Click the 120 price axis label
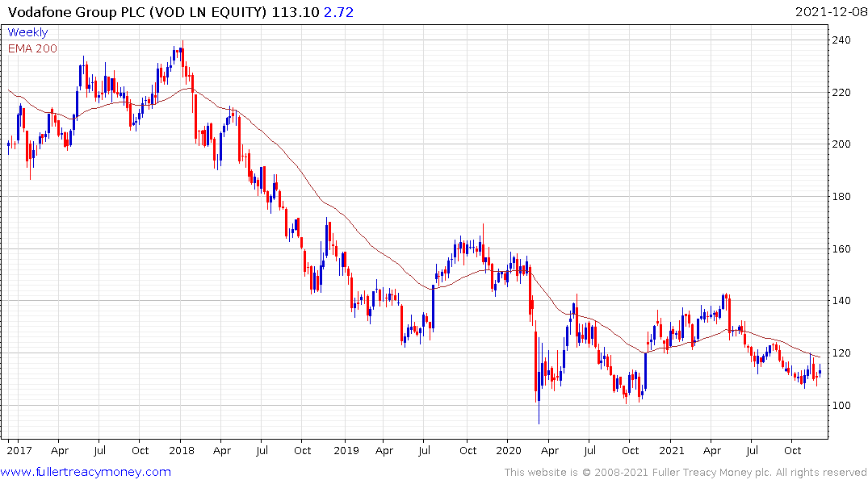 pos(841,353)
